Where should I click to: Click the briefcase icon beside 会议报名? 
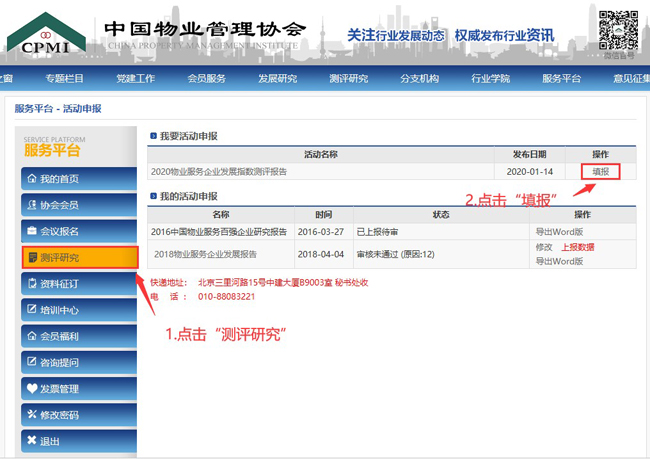click(31, 231)
